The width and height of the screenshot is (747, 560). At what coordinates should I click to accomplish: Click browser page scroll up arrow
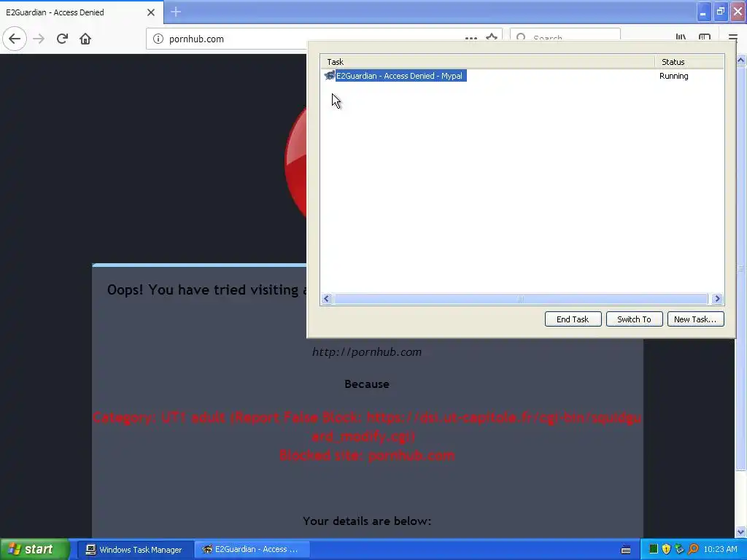click(x=741, y=60)
